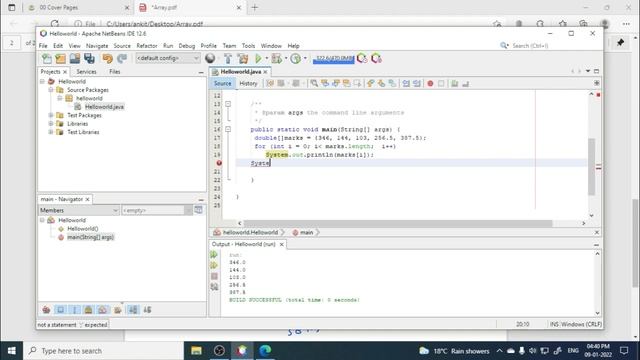This screenshot has width=640, height=360.
Task: Open Microsoft Edge from the taskbar
Action: pos(265,351)
